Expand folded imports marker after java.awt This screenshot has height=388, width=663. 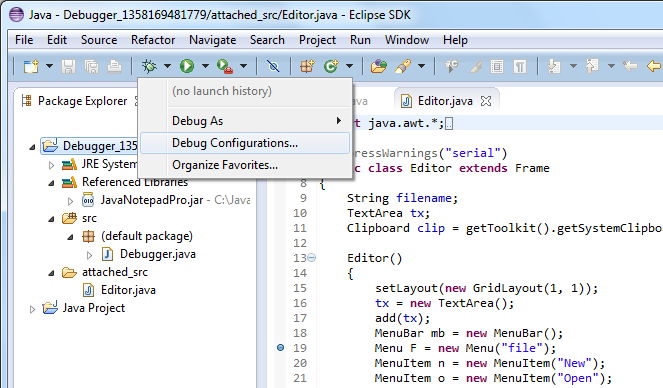click(449, 124)
